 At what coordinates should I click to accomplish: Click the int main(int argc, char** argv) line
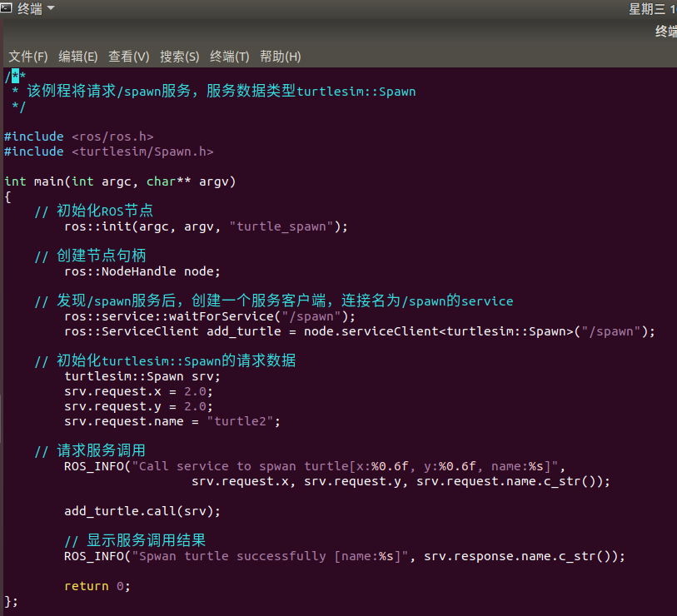[x=120, y=181]
